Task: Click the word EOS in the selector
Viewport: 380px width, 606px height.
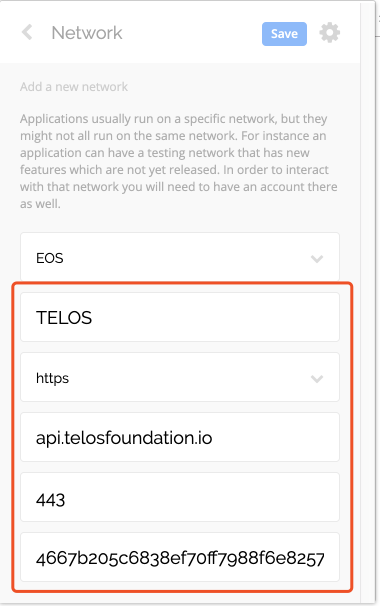Action: pos(49,258)
